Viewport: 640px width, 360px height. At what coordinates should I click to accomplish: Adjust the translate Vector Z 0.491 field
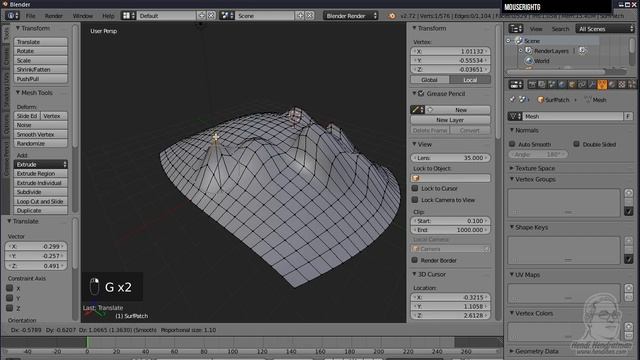click(x=36, y=266)
